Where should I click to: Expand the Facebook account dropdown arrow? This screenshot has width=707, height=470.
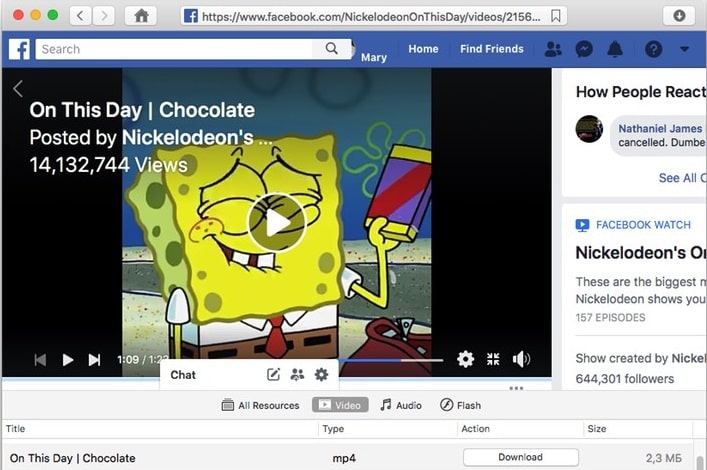pyautogui.click(x=684, y=49)
